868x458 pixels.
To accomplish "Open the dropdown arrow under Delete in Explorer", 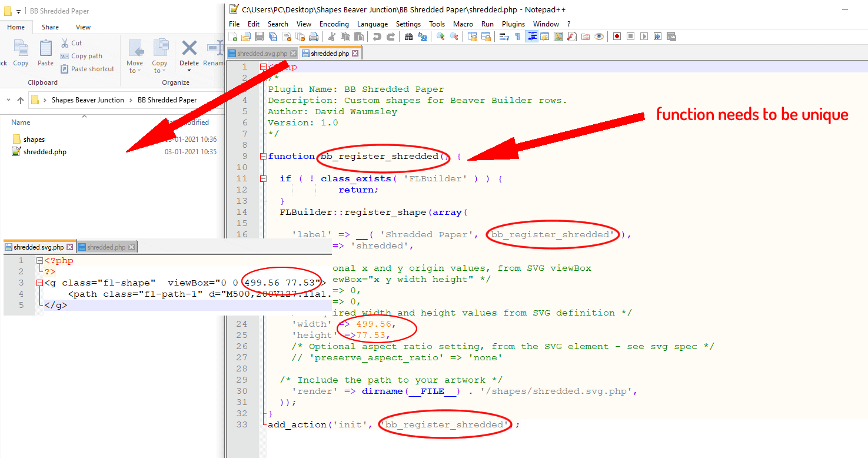I will coord(189,71).
